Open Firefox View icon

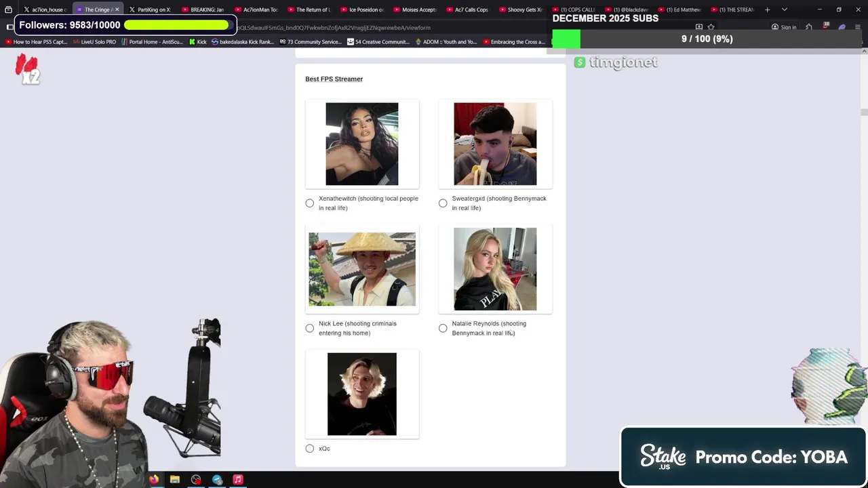point(8,9)
